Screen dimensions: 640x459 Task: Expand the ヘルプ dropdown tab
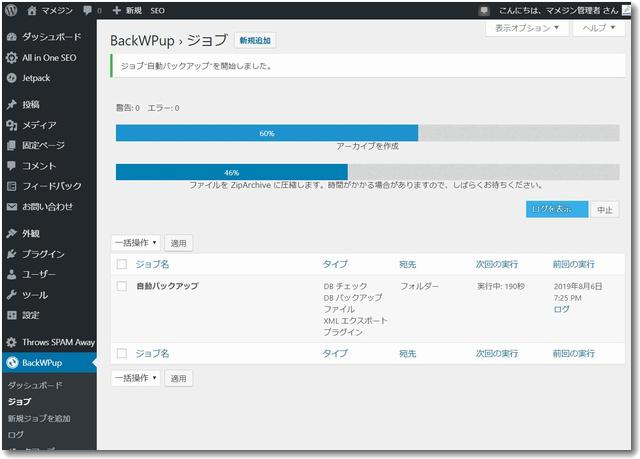597,28
